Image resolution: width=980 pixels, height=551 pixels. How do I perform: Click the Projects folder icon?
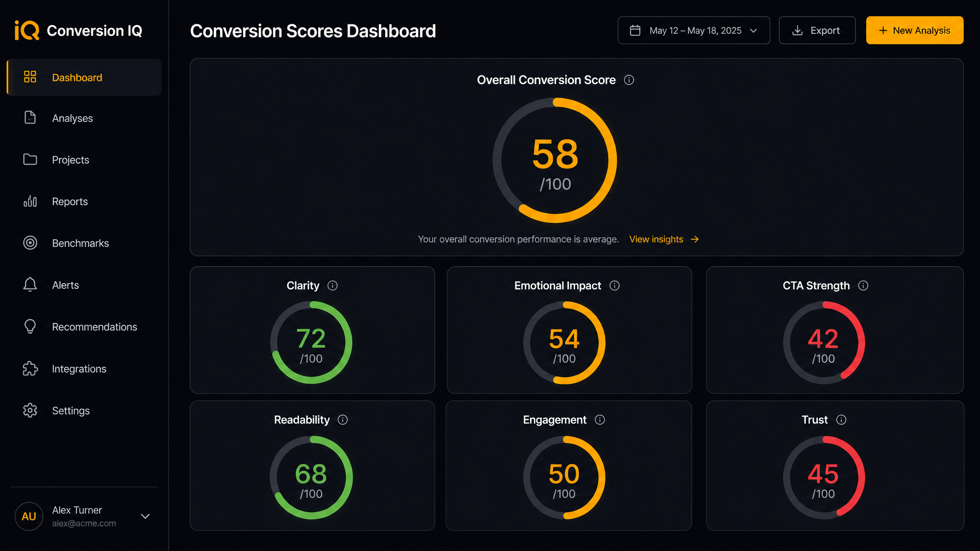[30, 159]
